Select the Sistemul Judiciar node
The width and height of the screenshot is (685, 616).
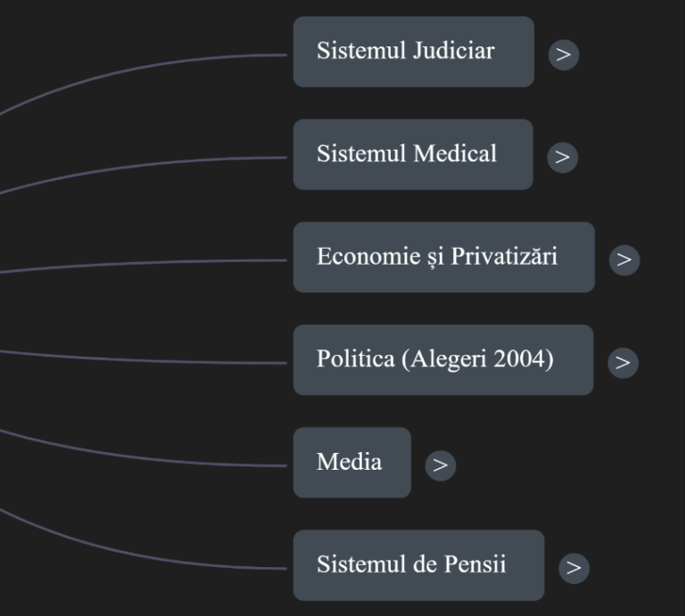414,52
